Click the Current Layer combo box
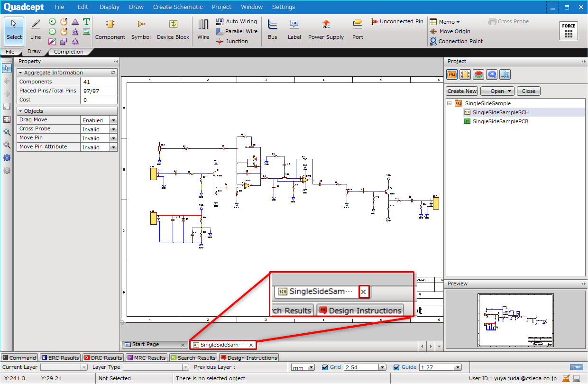This screenshot has height=384, width=588. tap(64, 367)
